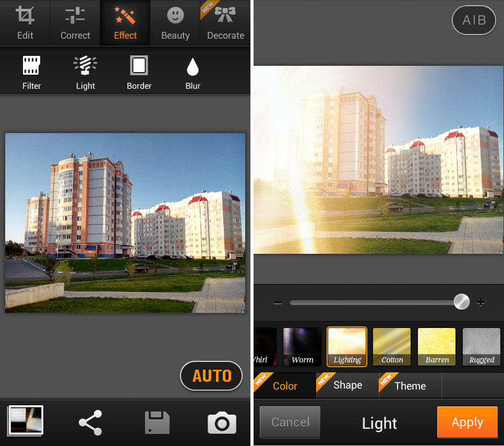504x446 pixels.
Task: Select the Worm light preset
Action: coord(302,347)
